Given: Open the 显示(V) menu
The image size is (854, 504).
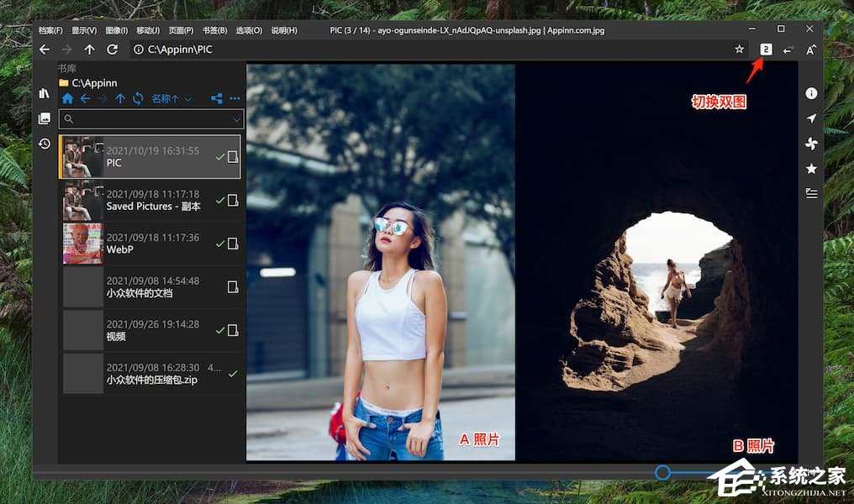Looking at the screenshot, I should pos(83,30).
